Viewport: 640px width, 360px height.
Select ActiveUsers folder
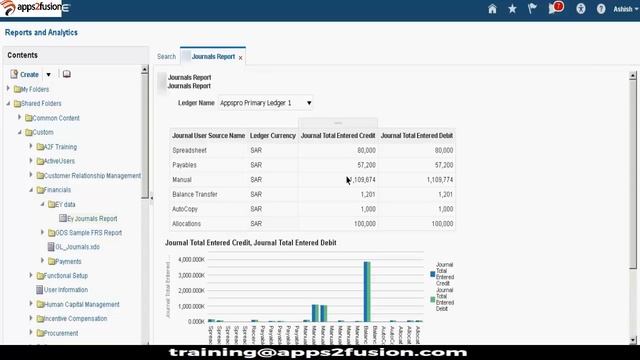tap(59, 161)
